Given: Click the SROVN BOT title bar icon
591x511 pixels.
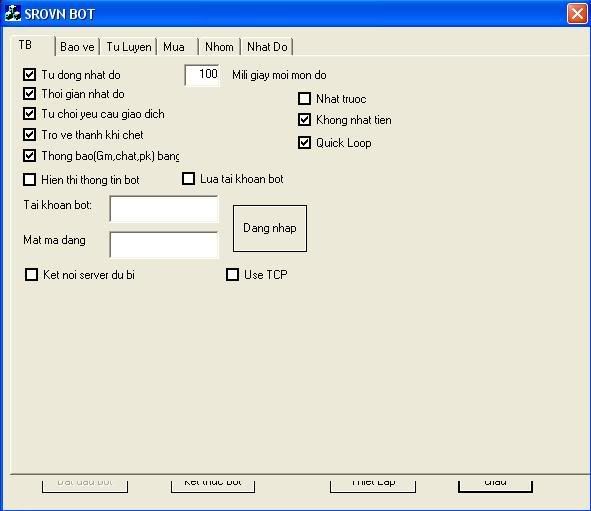Looking at the screenshot, I should pyautogui.click(x=12, y=14).
